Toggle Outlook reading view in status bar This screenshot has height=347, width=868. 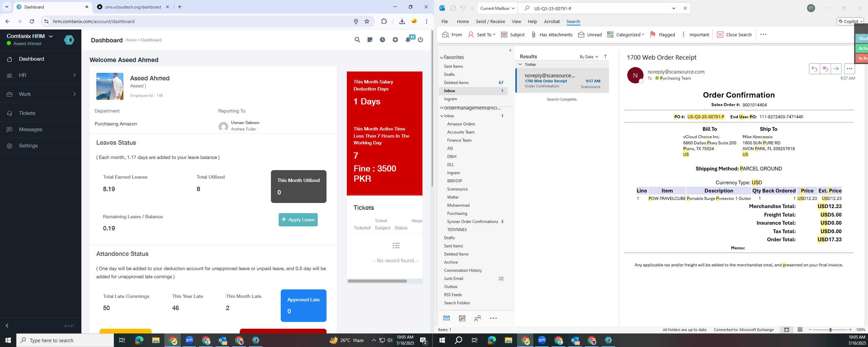(800, 330)
